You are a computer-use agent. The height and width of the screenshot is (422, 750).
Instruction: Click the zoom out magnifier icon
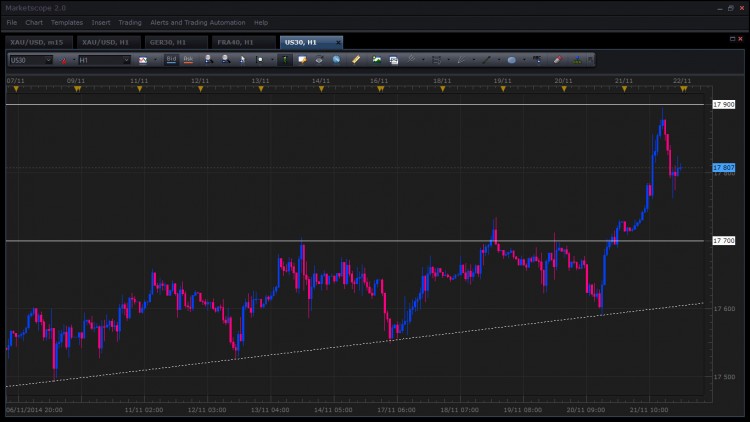(x=226, y=59)
